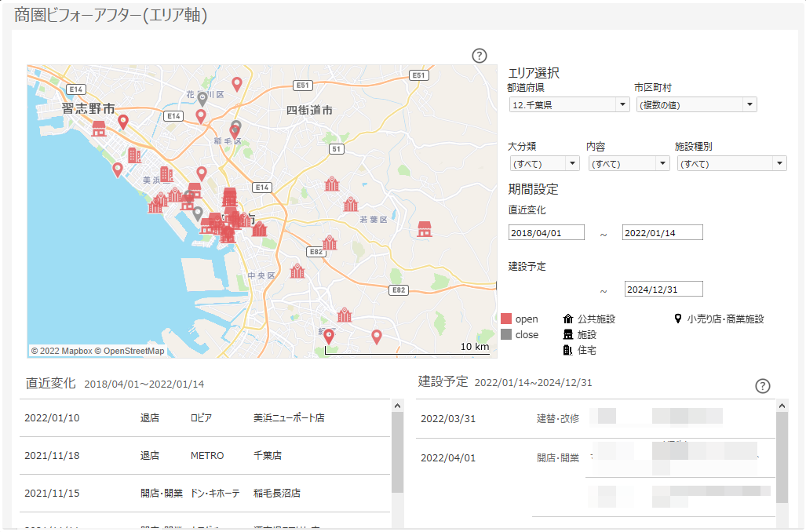Open the help icon above the map

(x=479, y=56)
